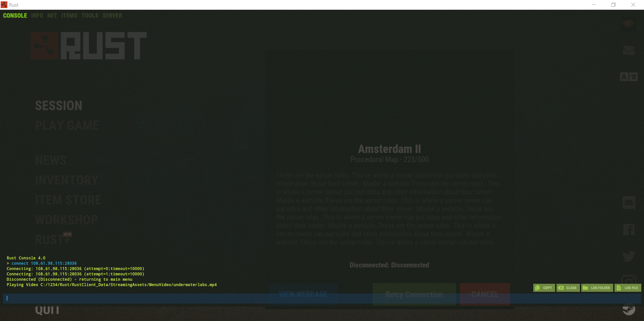This screenshot has width=644, height=321.
Task: Switch to the TOOLS tab
Action: coord(90,16)
